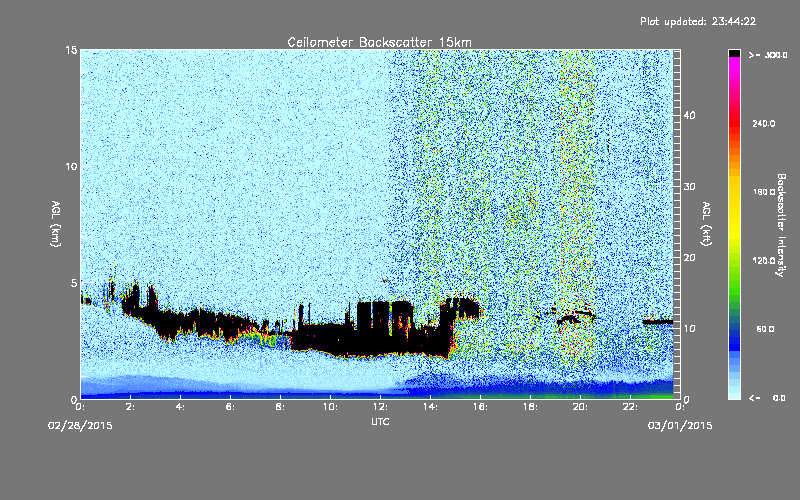Click the UTC x-axis label
Image resolution: width=800 pixels, height=500 pixels.
[380, 421]
